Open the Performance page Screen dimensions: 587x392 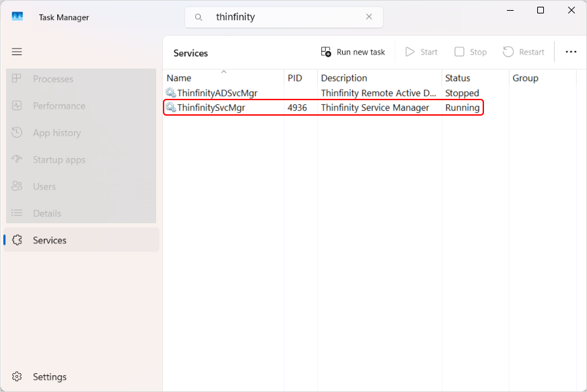(81, 106)
